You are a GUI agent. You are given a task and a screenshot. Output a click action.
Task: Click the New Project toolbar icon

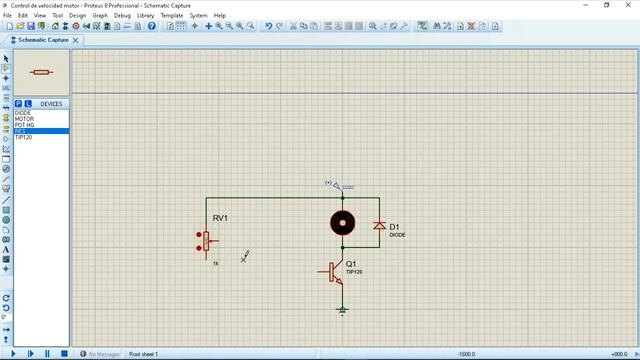click(x=9, y=26)
